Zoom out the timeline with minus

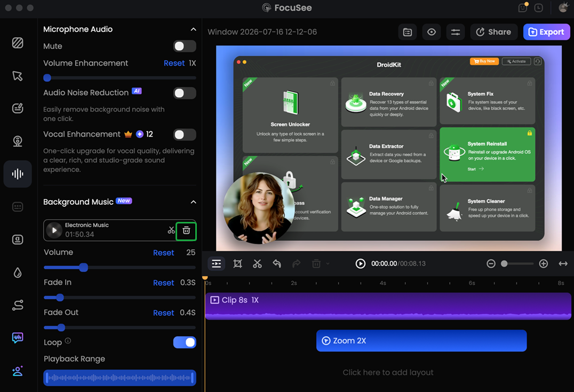click(x=491, y=263)
